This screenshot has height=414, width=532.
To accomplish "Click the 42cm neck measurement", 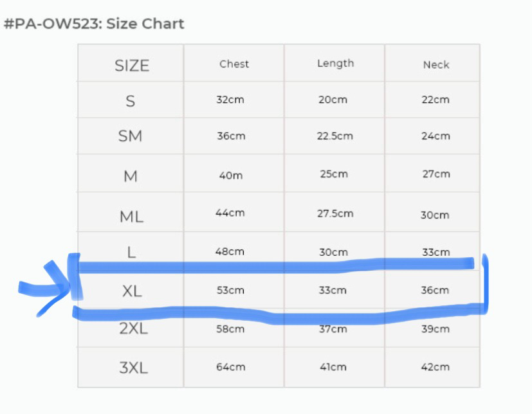I will [x=435, y=367].
